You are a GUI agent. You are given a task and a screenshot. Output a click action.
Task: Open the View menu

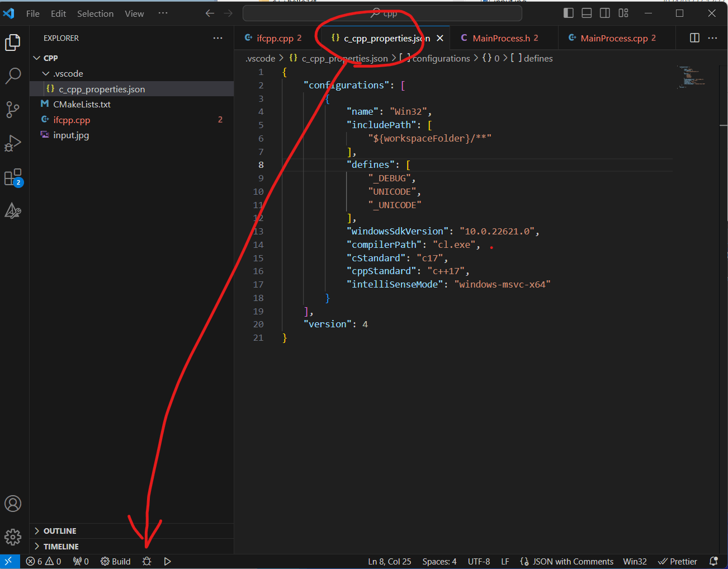(x=134, y=13)
